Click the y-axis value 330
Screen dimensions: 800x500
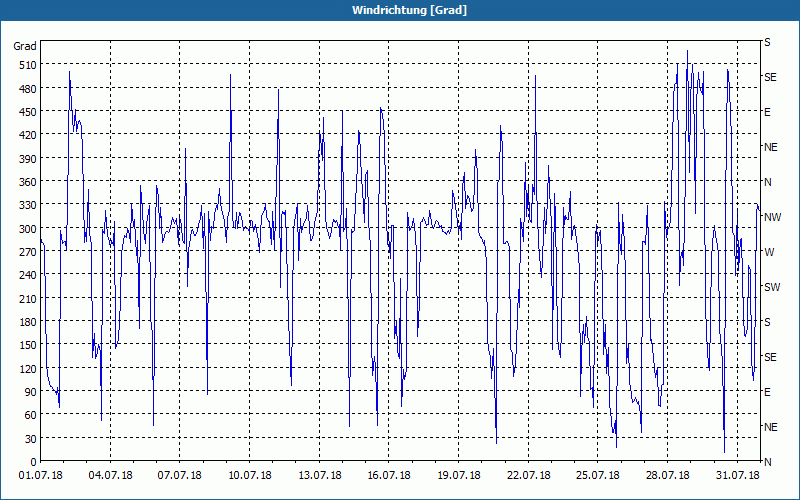coord(28,206)
